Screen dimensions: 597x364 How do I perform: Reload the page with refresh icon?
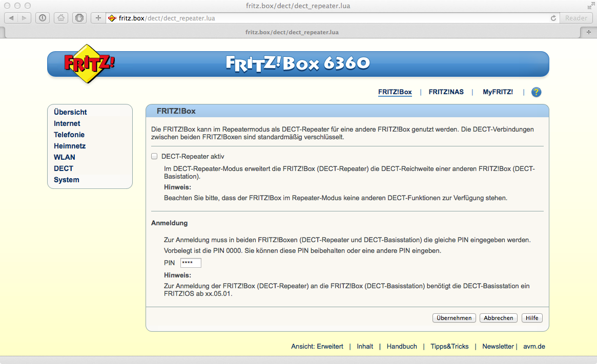[x=553, y=18]
